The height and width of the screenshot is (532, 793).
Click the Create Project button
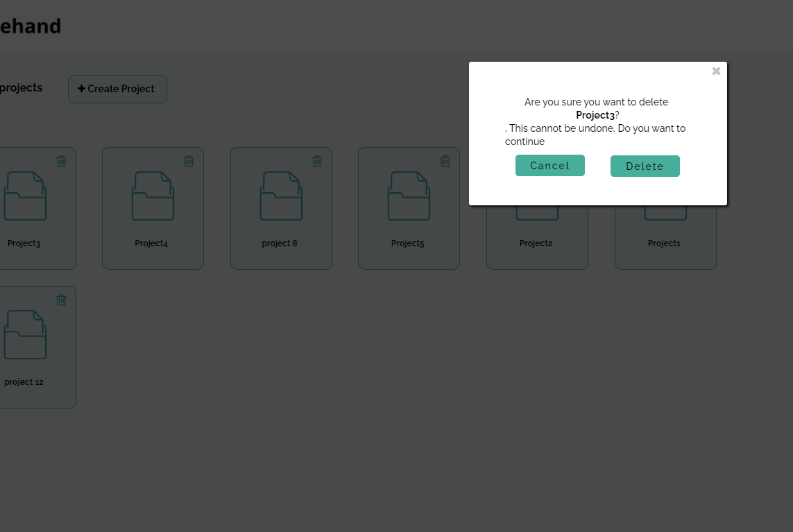(x=117, y=89)
